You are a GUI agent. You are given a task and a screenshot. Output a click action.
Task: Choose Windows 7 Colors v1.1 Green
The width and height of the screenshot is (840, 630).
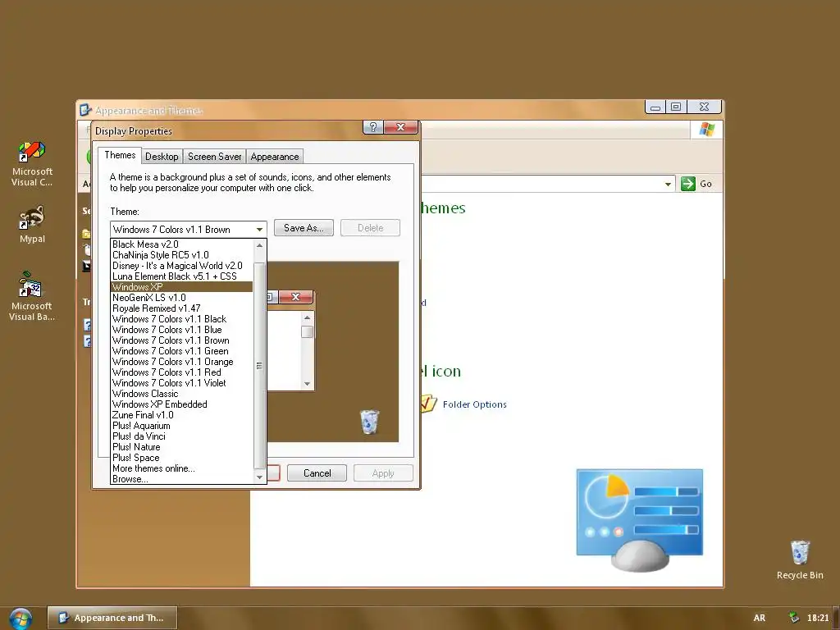pyautogui.click(x=181, y=351)
